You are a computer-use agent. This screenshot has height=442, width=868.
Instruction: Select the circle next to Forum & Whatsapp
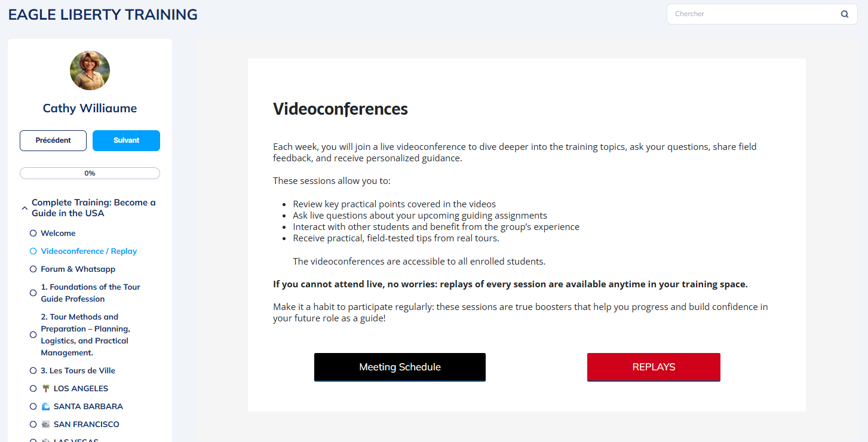(33, 269)
